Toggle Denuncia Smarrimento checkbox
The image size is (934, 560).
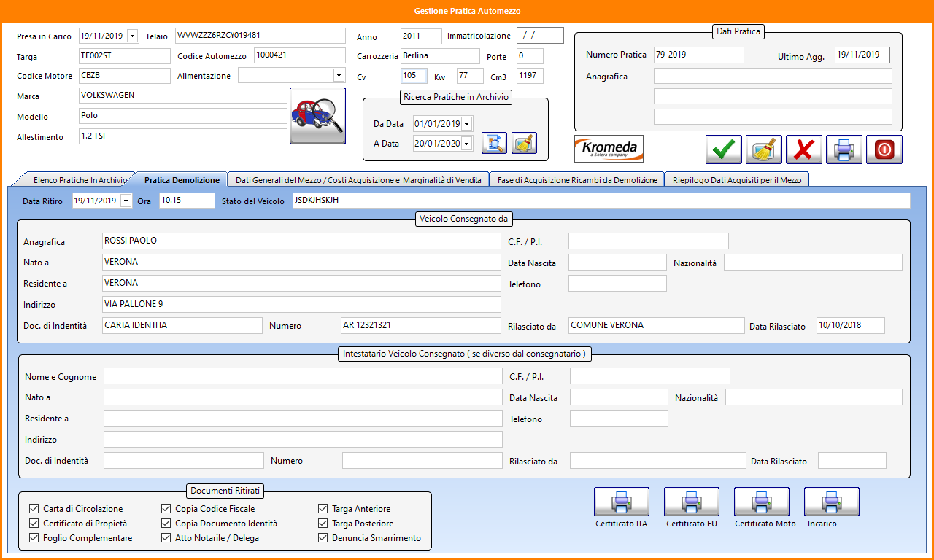pyautogui.click(x=323, y=538)
